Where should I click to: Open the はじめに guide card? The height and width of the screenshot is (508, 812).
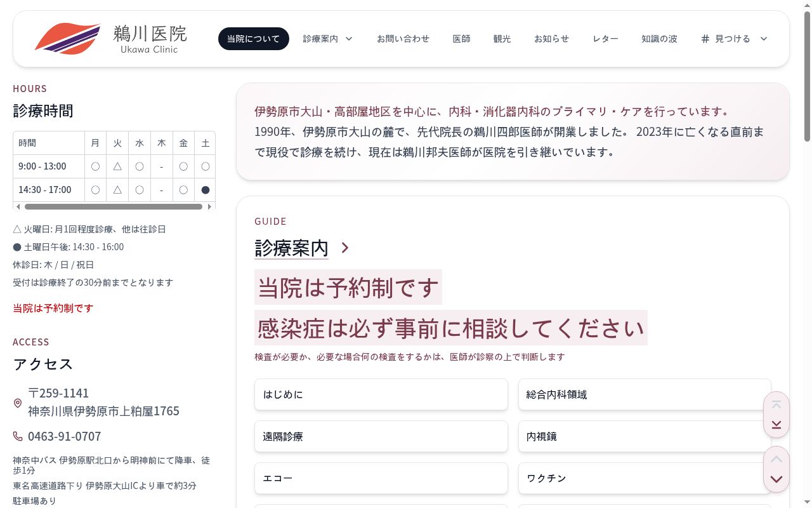tap(381, 394)
